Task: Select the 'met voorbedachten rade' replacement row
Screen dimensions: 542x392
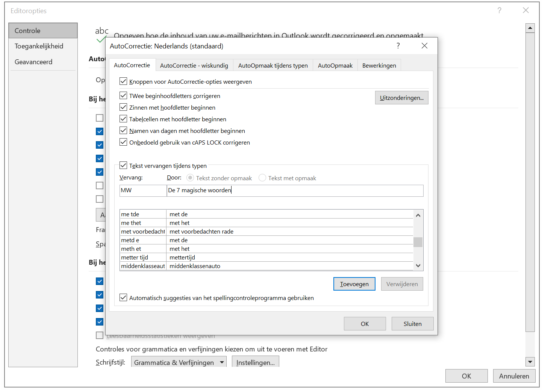Action: tap(266, 231)
